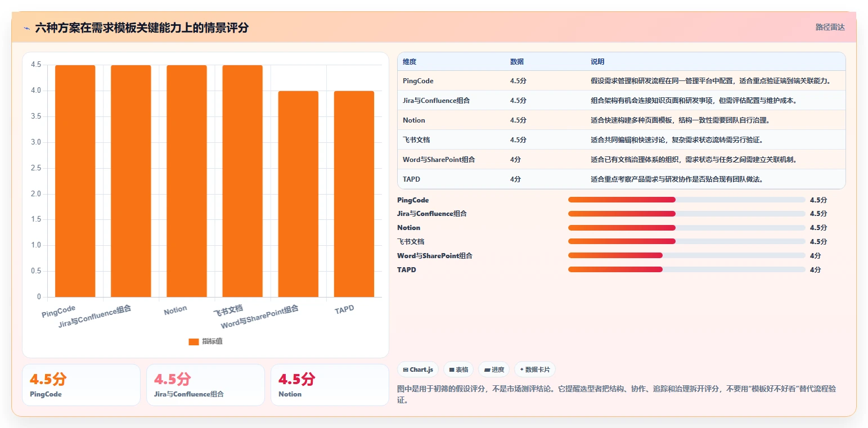Click the 说明 column header
Image resolution: width=868 pixels, height=428 pixels.
(x=597, y=61)
